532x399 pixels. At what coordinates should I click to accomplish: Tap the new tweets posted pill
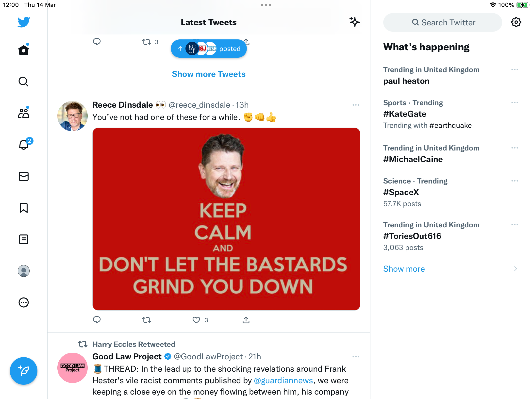(209, 49)
